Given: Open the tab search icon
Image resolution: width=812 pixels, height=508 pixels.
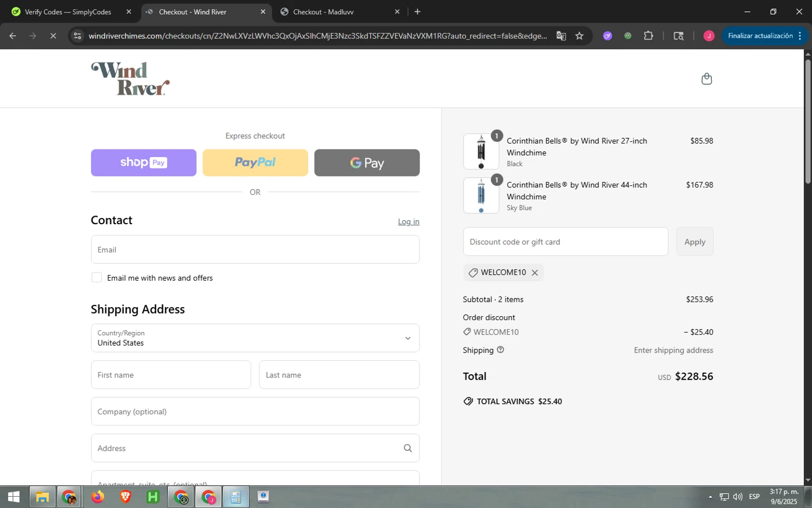Looking at the screenshot, I should (x=678, y=36).
